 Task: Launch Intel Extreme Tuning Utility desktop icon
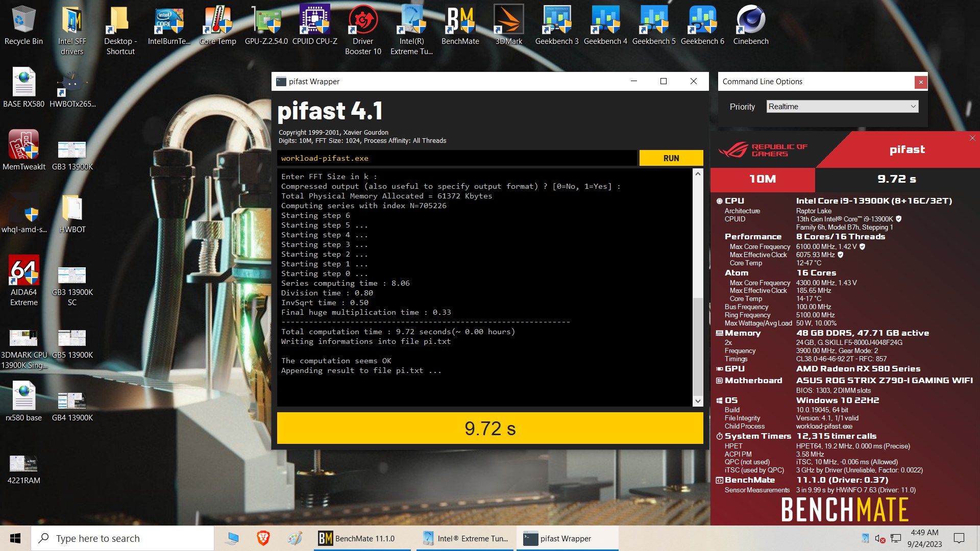click(x=412, y=30)
